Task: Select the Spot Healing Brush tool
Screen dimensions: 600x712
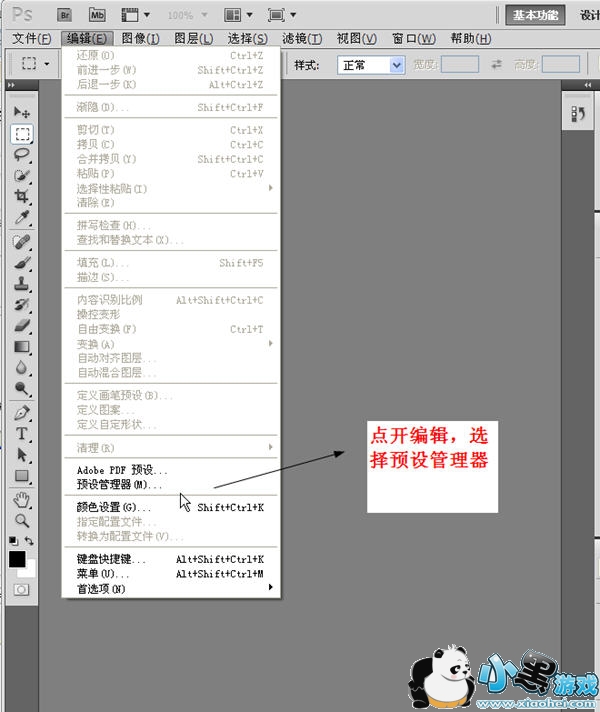Action: pyautogui.click(x=21, y=242)
